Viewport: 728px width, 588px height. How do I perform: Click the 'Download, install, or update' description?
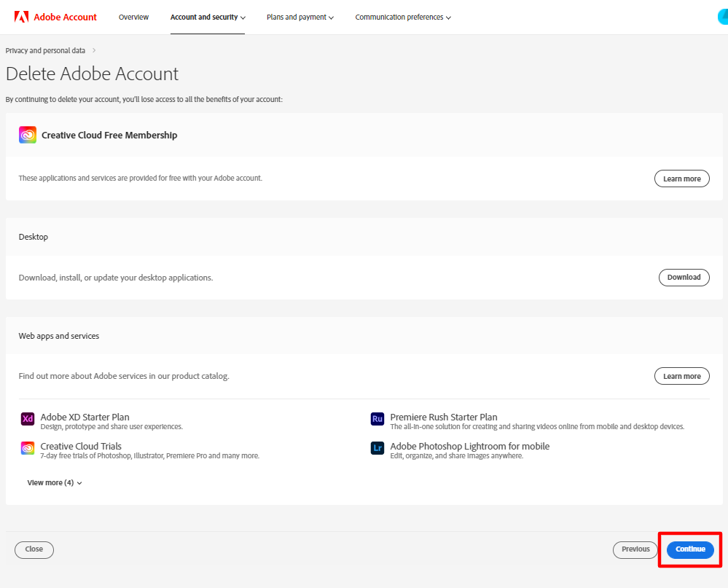click(x=116, y=278)
